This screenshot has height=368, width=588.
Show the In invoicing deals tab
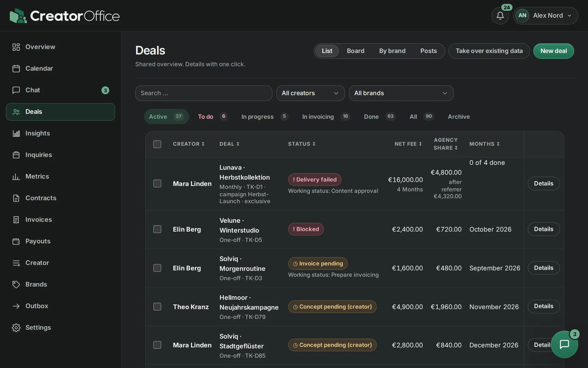pos(326,117)
